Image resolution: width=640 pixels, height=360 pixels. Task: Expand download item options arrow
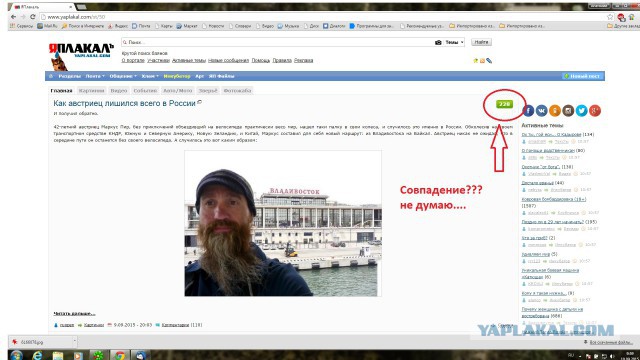(74, 342)
